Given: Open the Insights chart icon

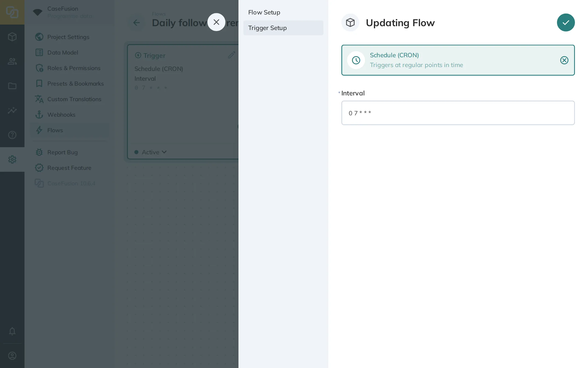Looking at the screenshot, I should 12,110.
